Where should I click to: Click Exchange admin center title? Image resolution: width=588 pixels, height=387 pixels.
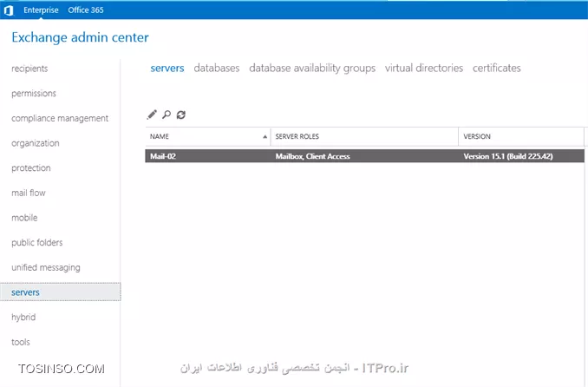[80, 37]
